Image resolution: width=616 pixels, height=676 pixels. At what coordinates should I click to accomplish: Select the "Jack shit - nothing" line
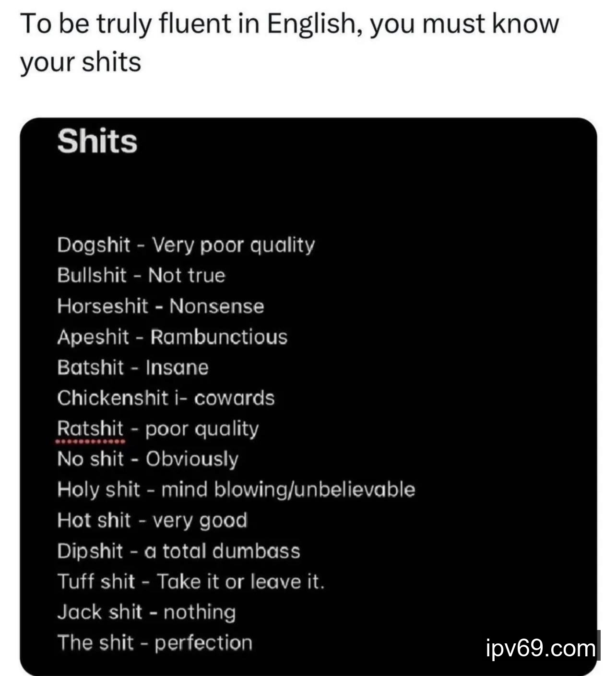pos(146,613)
